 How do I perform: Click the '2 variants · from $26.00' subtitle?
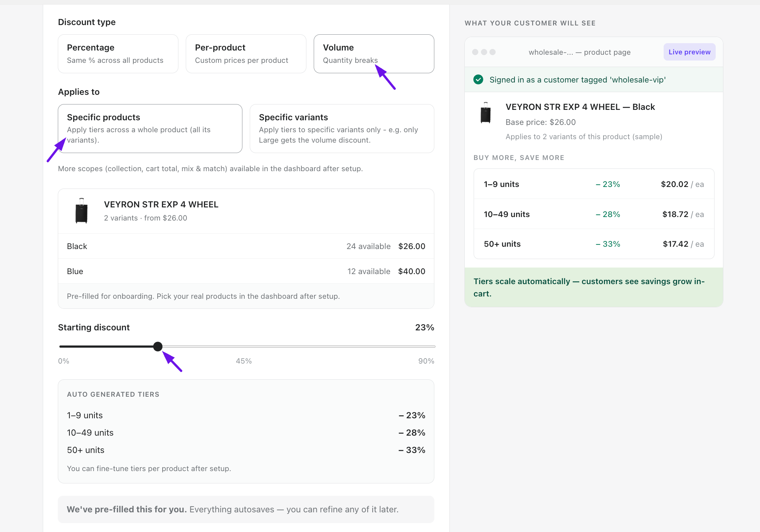(x=146, y=218)
